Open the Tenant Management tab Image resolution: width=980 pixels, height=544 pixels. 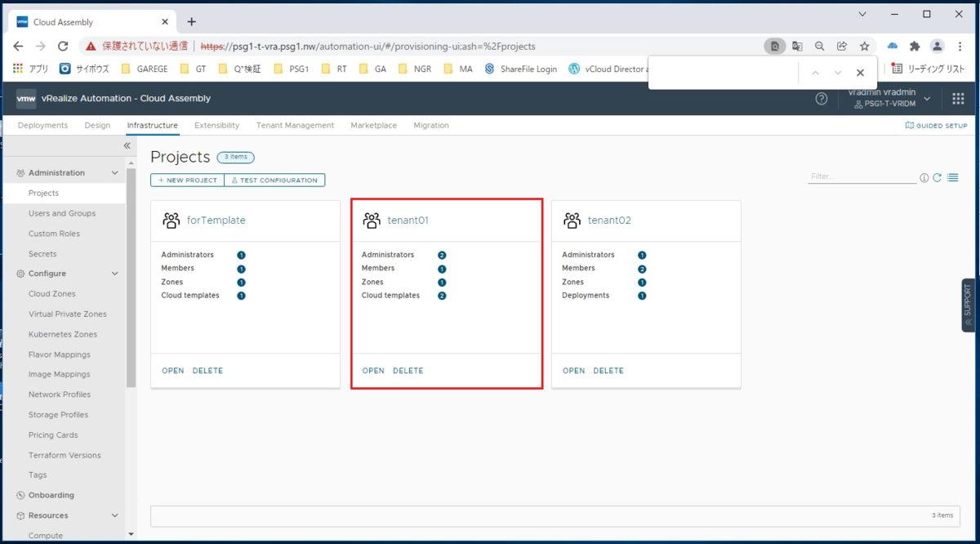click(295, 125)
